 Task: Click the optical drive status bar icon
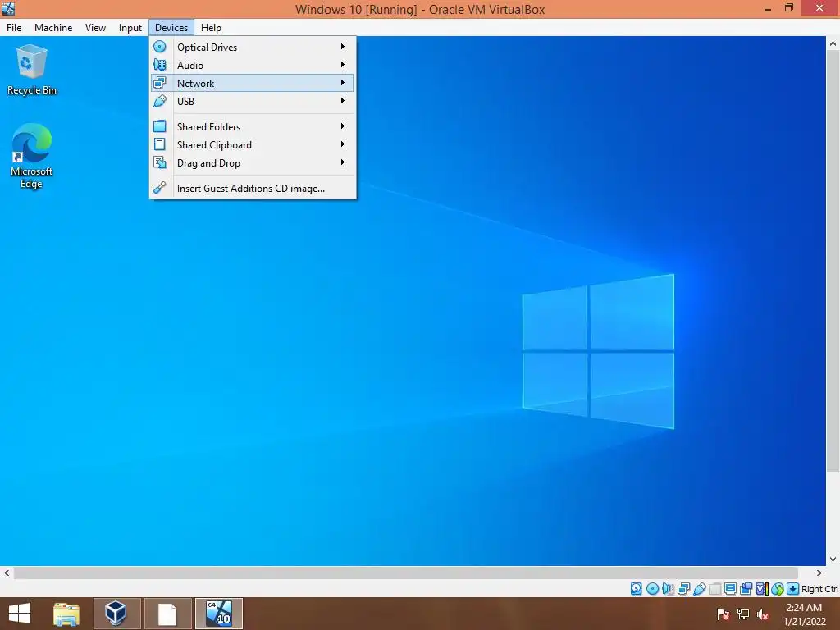click(652, 589)
